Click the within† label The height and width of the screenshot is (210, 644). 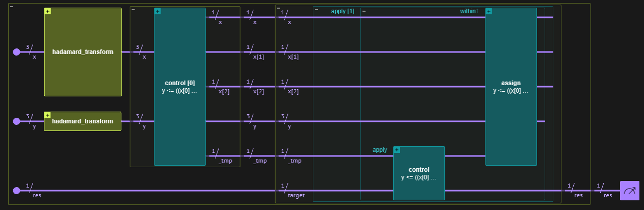(469, 11)
